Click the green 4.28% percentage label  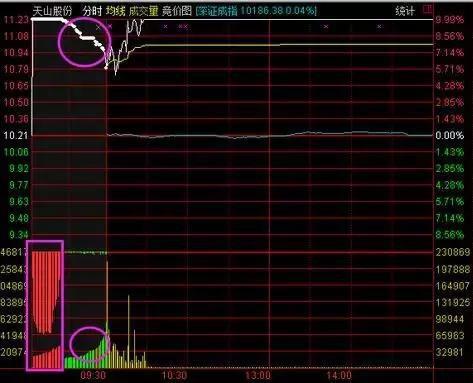450,185
